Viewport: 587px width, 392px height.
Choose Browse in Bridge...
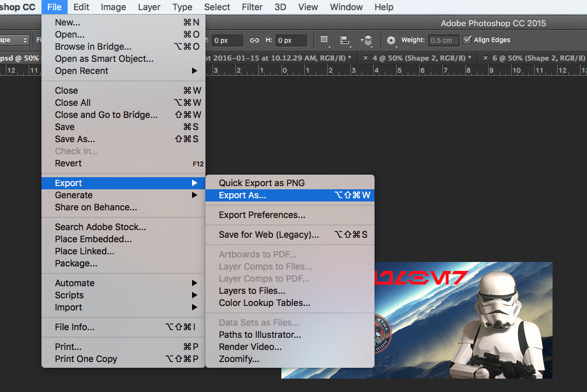point(124,47)
